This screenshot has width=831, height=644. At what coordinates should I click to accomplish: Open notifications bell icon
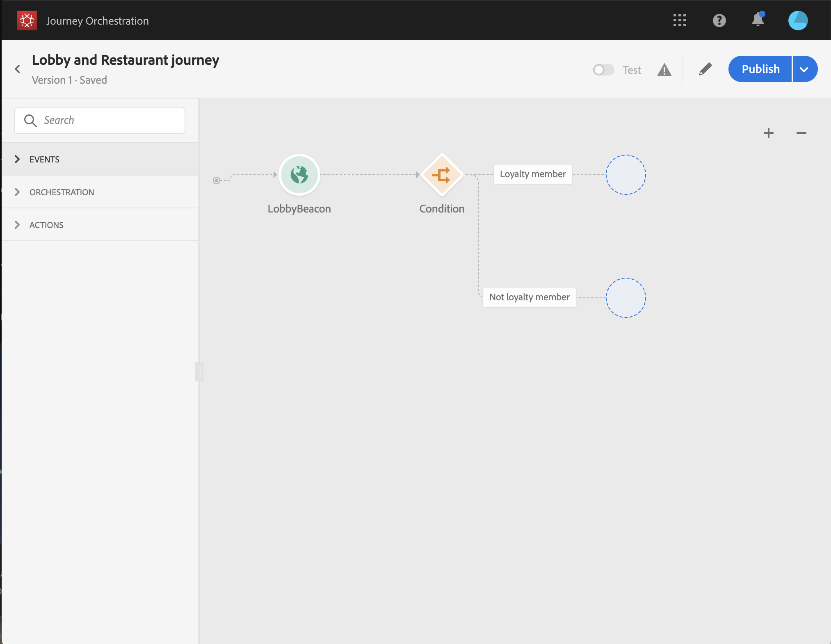[x=758, y=20]
